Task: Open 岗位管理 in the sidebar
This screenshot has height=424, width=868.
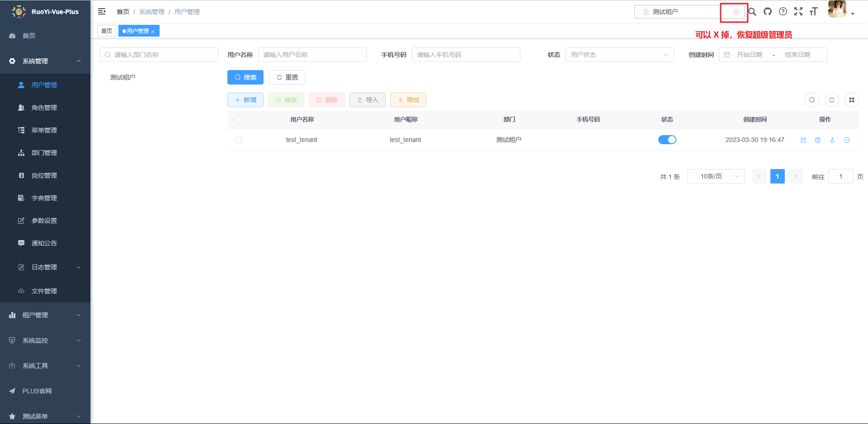Action: (45, 175)
